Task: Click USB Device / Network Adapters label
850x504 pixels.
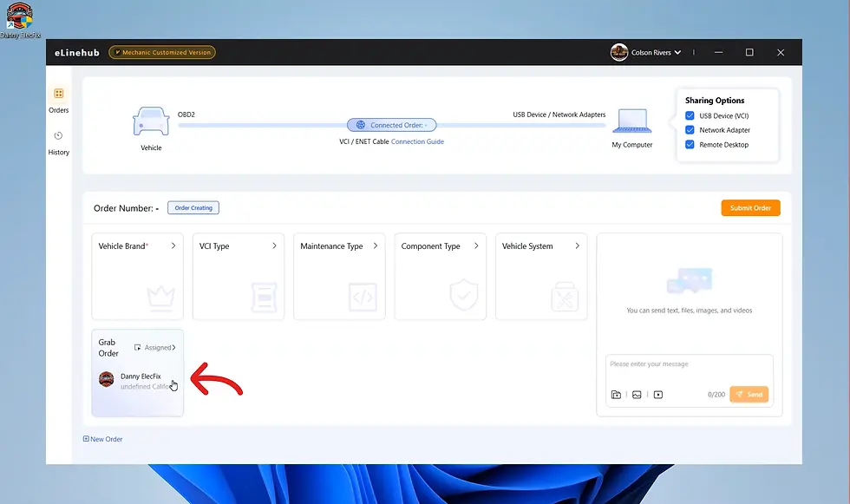Action: point(559,115)
